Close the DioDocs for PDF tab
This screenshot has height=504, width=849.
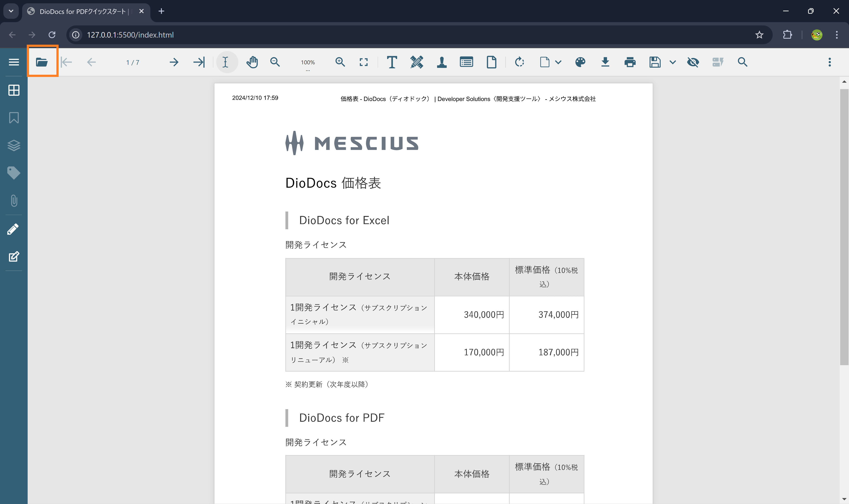(x=142, y=11)
